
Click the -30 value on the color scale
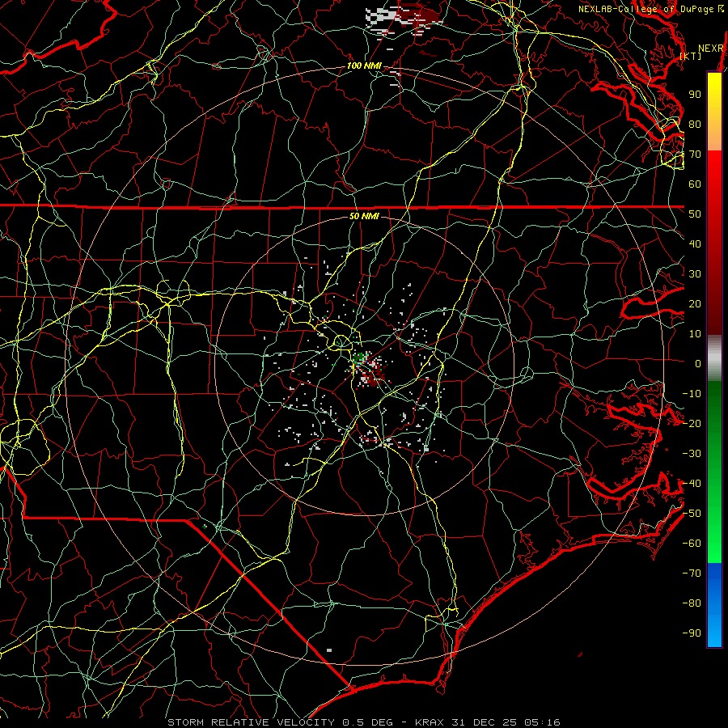pyautogui.click(x=692, y=454)
